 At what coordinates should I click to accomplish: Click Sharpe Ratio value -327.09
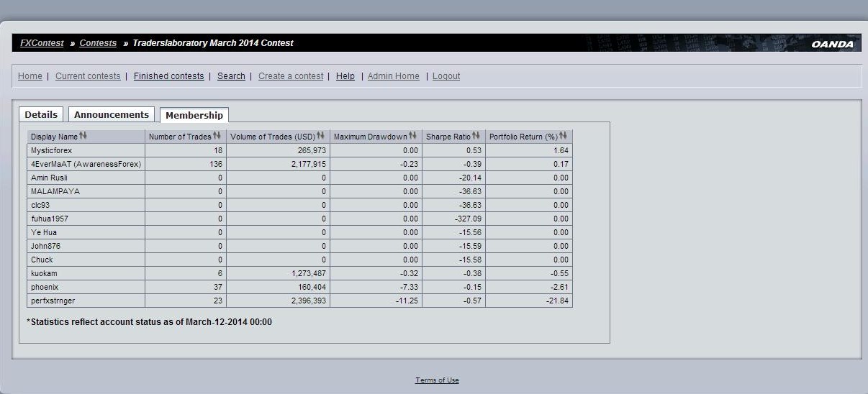pos(469,219)
